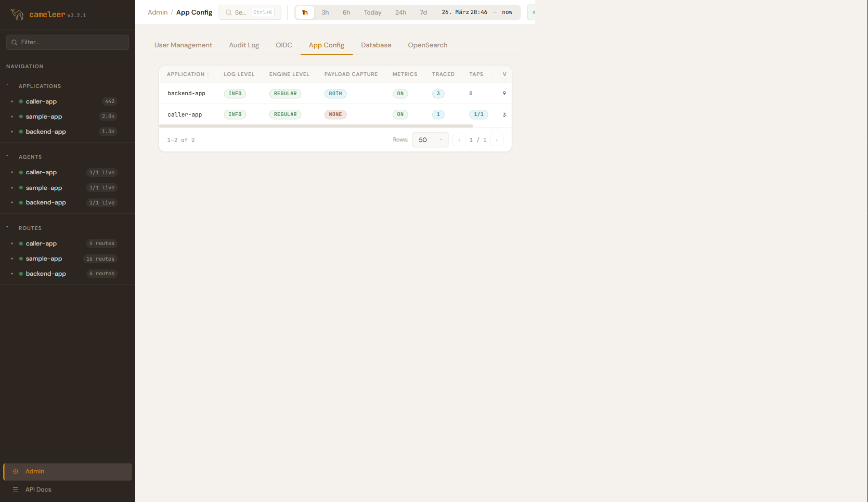Toggle the ON metrics badge for backend-app
Screen dimensions: 868x502
pos(400,94)
